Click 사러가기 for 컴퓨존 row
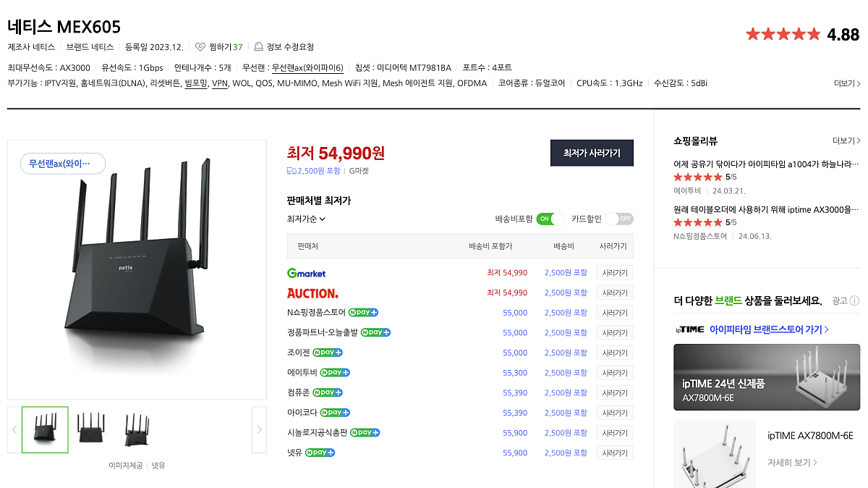868x488 pixels. click(x=614, y=392)
